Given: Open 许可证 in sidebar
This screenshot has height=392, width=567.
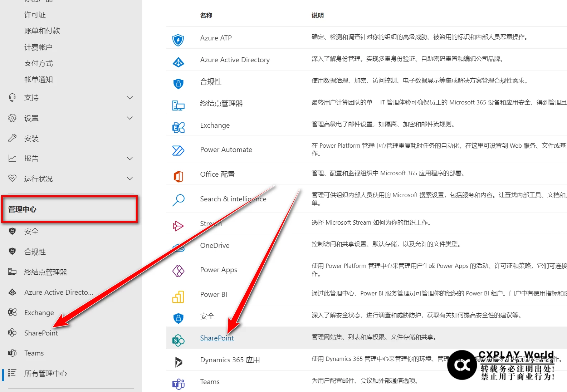Looking at the screenshot, I should coord(35,15).
